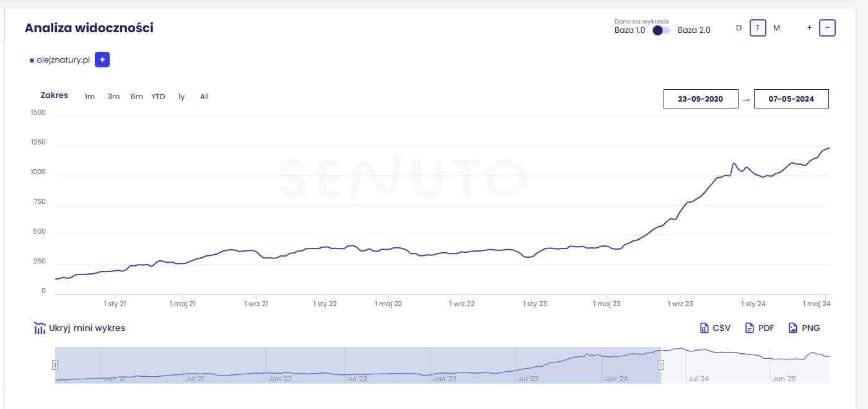Open the start date field 23-09-2020
The height and width of the screenshot is (409, 868).
701,99
